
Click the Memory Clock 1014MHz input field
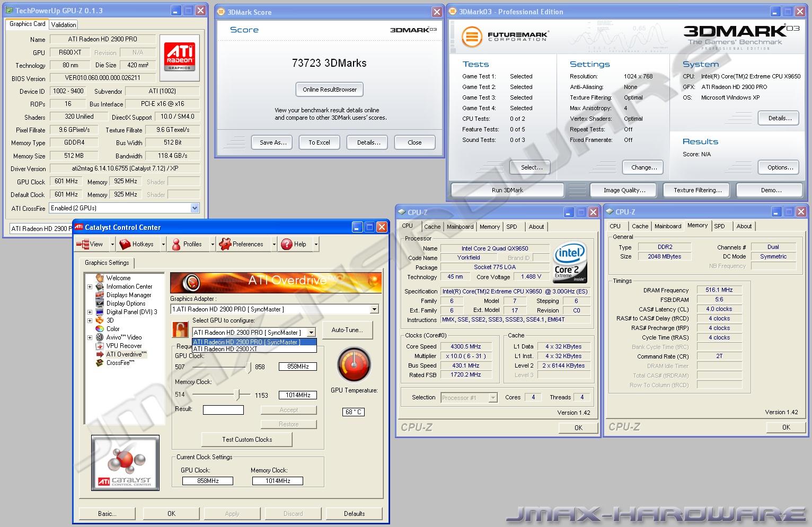point(298,395)
